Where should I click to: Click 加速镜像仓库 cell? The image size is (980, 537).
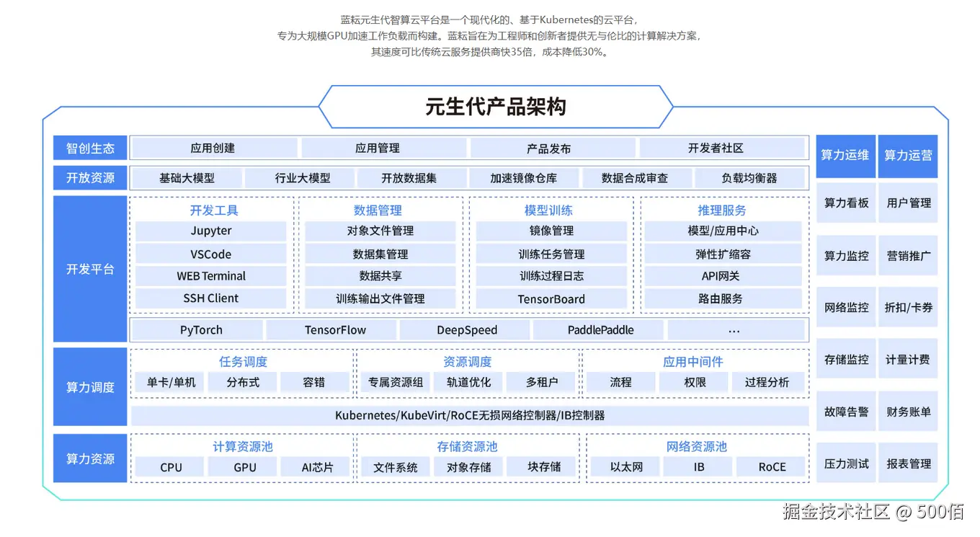[524, 177]
